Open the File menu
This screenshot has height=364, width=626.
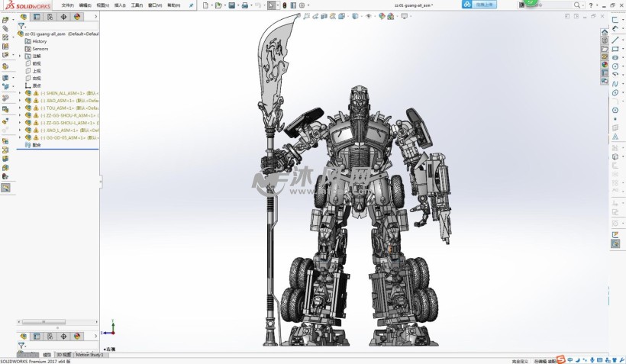click(x=67, y=5)
